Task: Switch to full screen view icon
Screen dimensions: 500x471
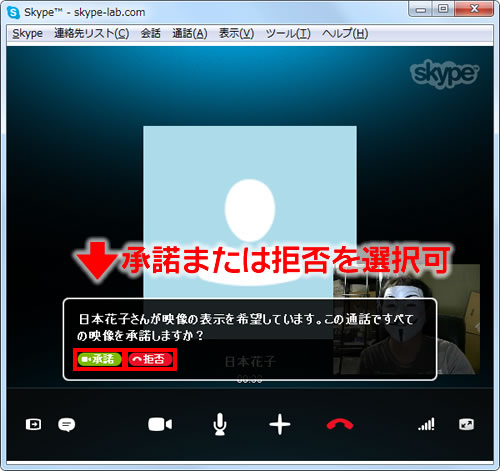Action: coord(466,424)
